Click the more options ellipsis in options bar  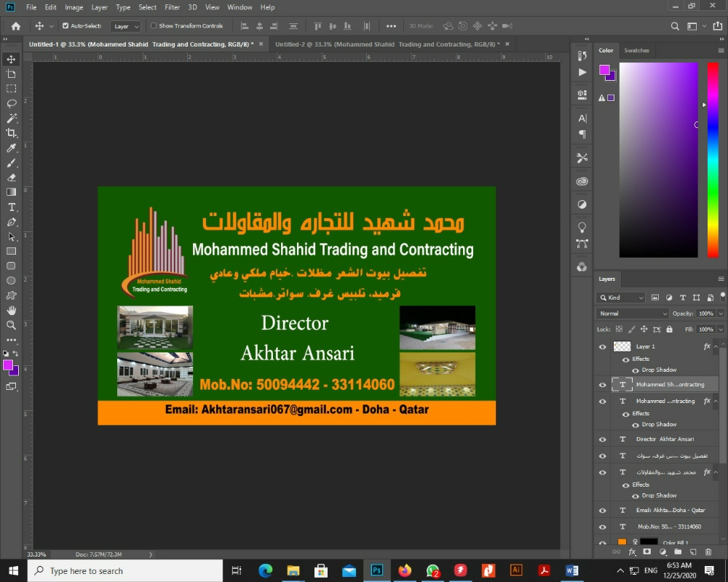tap(392, 26)
